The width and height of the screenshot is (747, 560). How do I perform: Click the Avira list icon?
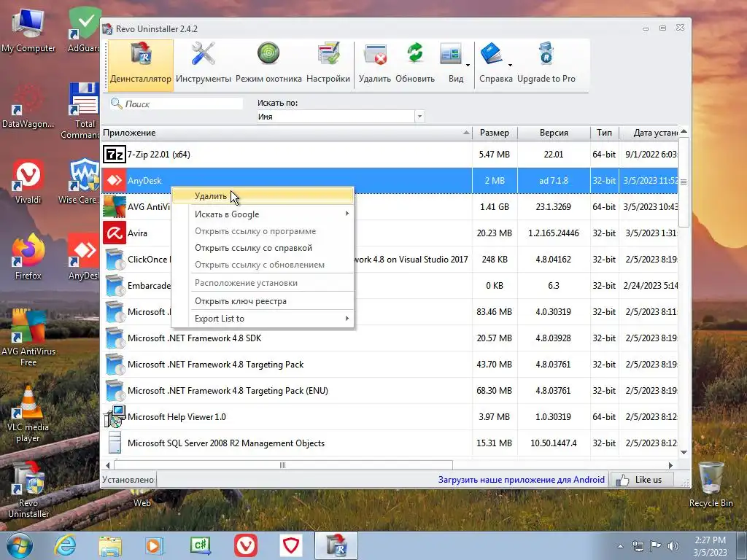pyautogui.click(x=115, y=233)
